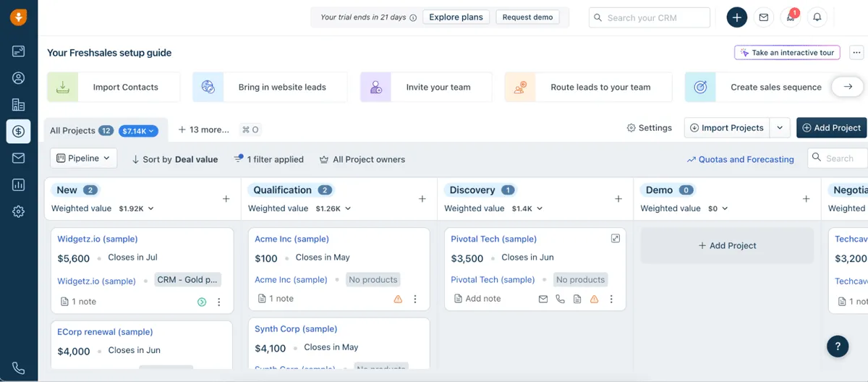
Task: Expand Discovery weighted value $1.4K
Action: [x=527, y=208]
